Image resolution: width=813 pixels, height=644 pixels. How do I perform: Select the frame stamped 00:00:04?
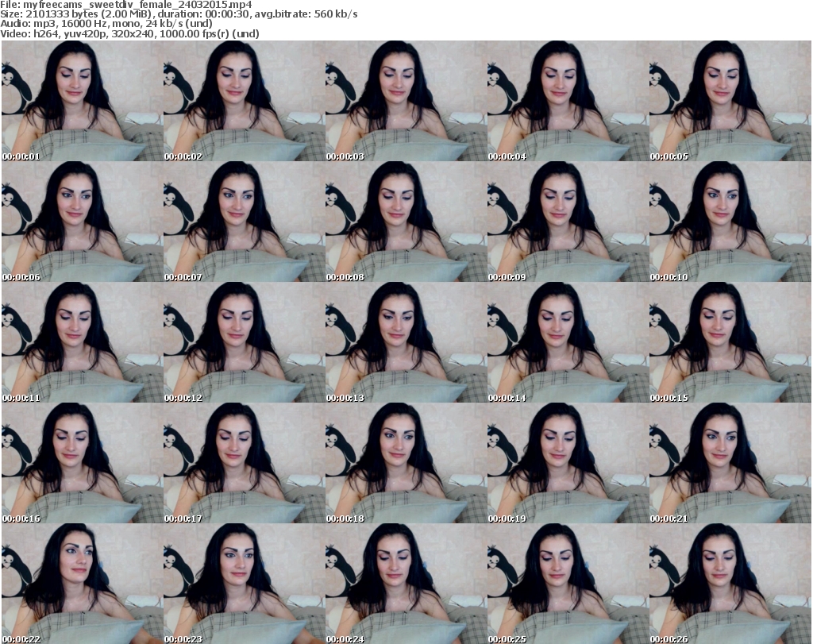pos(568,101)
